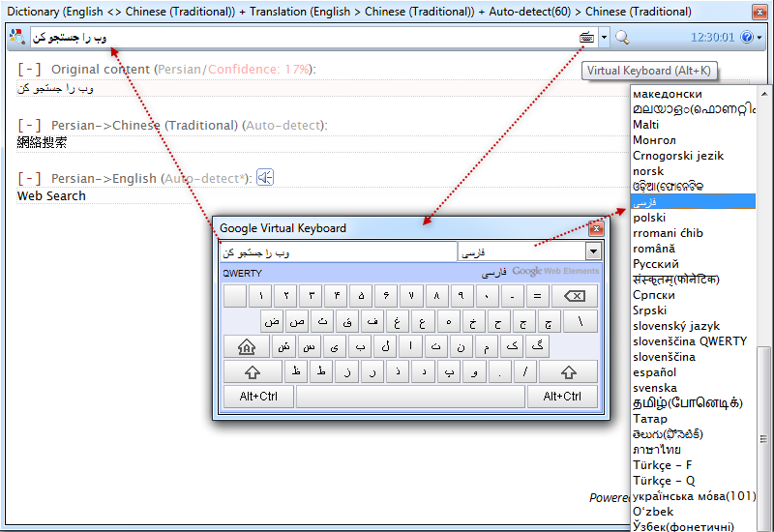The image size is (774, 532).
Task: Click the translator app logo icon
Action: [15, 38]
